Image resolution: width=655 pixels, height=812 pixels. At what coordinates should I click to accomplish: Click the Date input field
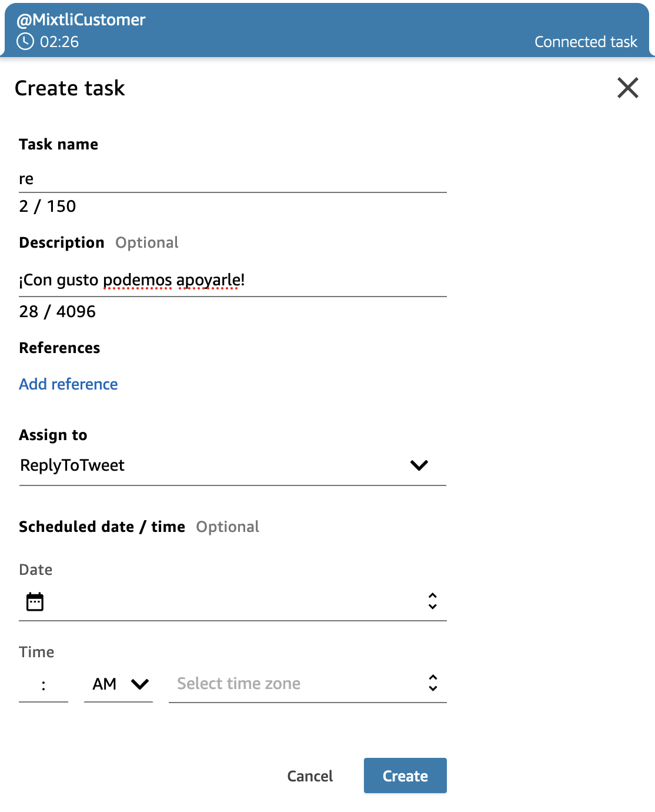pyautogui.click(x=233, y=601)
